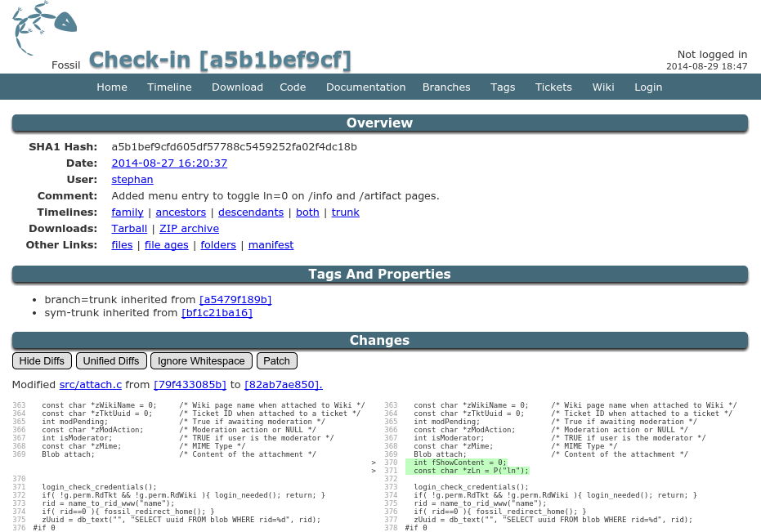Image resolution: width=761 pixels, height=532 pixels.
Task: Open the Login menu item
Action: (x=648, y=87)
